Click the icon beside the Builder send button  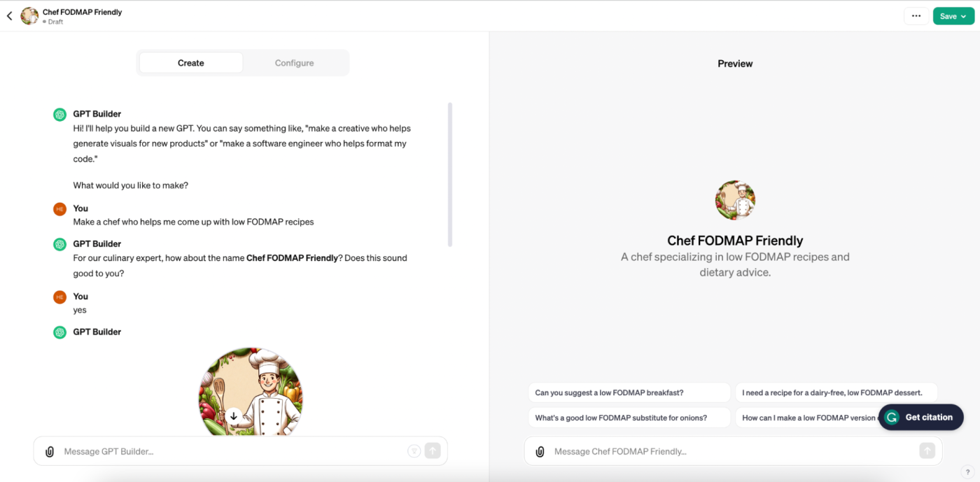tap(414, 451)
